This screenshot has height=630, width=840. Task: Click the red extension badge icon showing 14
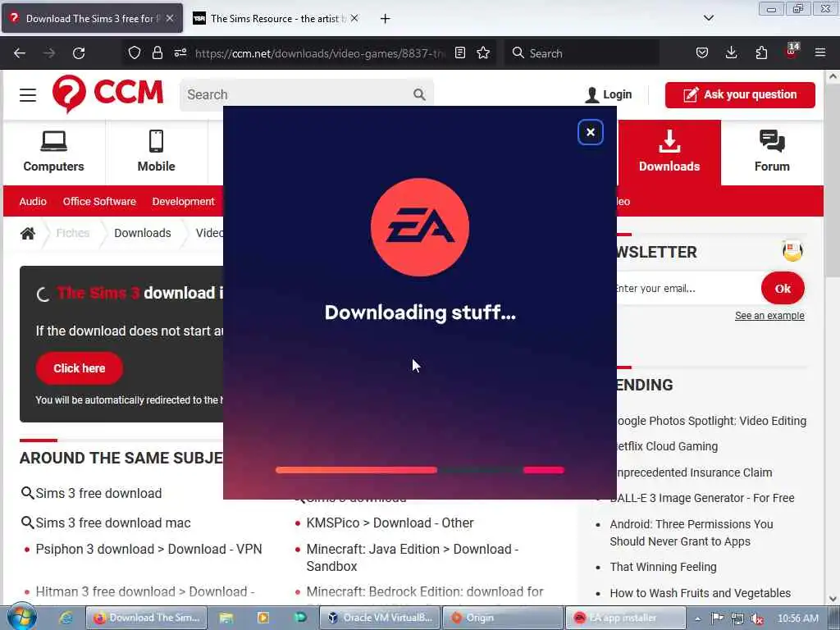(x=792, y=52)
